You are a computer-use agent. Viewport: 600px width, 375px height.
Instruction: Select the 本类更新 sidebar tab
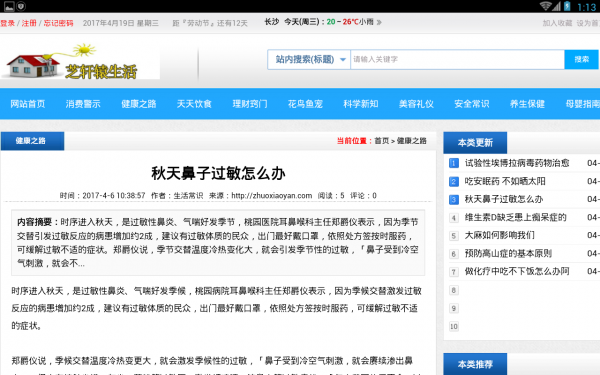475,143
